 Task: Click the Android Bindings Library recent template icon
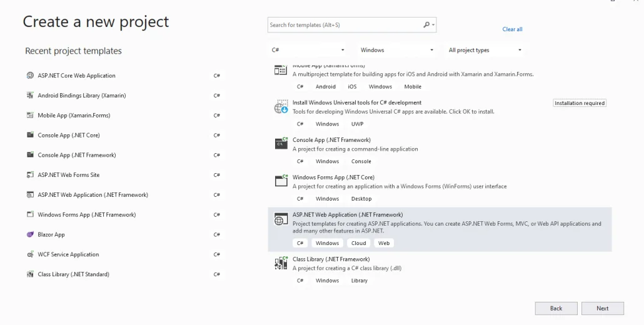point(30,95)
